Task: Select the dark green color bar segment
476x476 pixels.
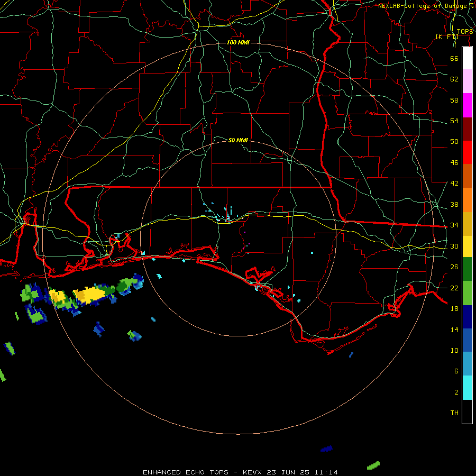Action: tap(467, 269)
